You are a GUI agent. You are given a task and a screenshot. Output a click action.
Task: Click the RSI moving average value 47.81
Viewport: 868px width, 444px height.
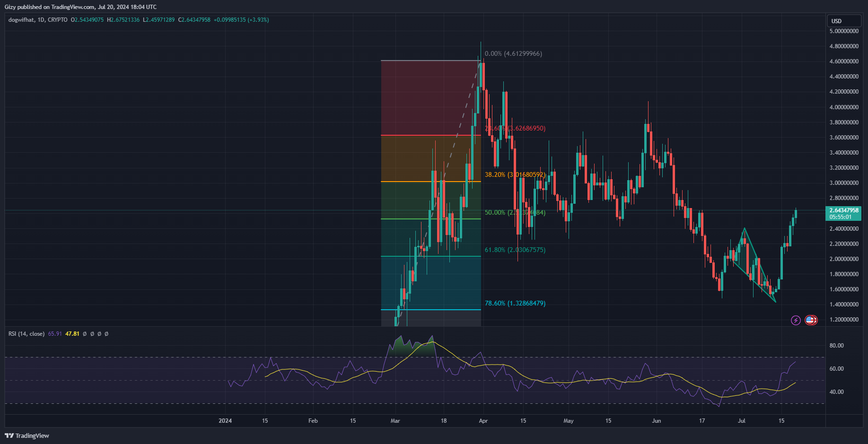click(72, 334)
